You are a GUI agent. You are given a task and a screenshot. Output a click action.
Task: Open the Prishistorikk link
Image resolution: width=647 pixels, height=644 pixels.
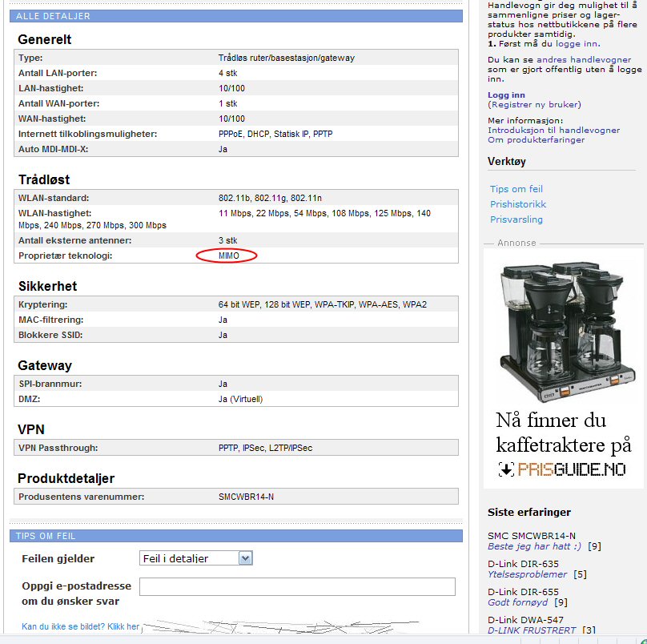point(518,204)
